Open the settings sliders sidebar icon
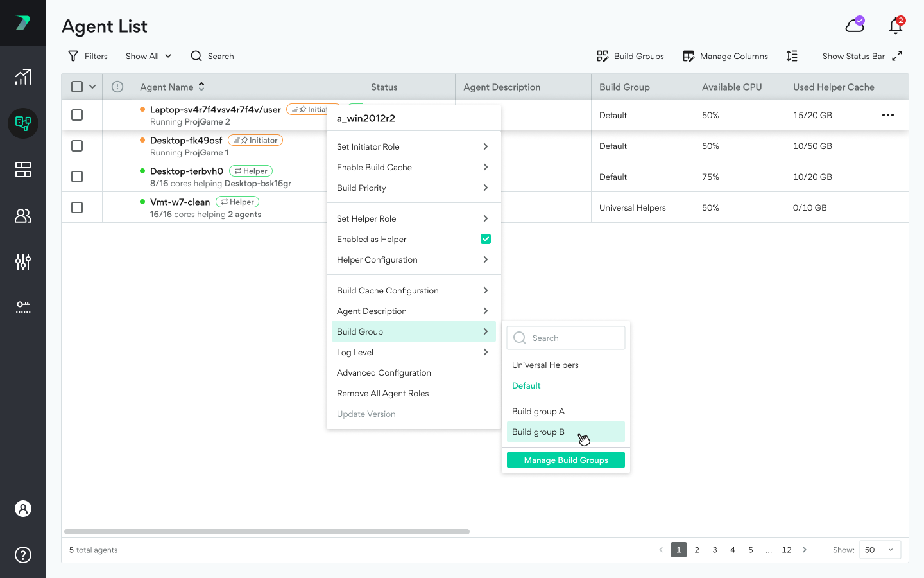The width and height of the screenshot is (924, 578). [23, 262]
